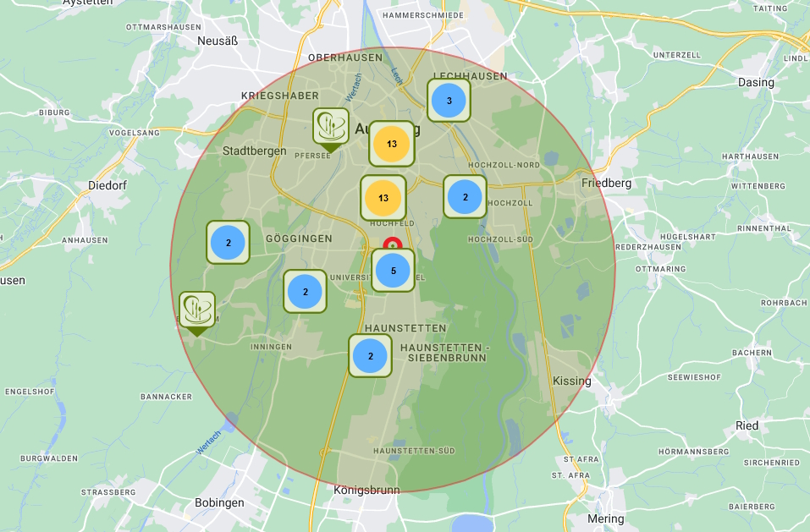The height and width of the screenshot is (532, 810).
Task: Click the 5-item cluster at the university
Action: click(393, 271)
